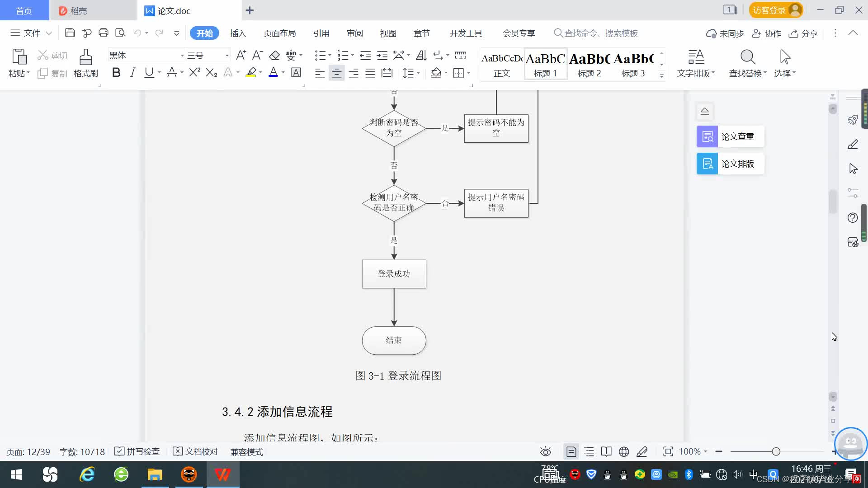Click the clear formatting eraser icon
868x488 pixels.
274,56
